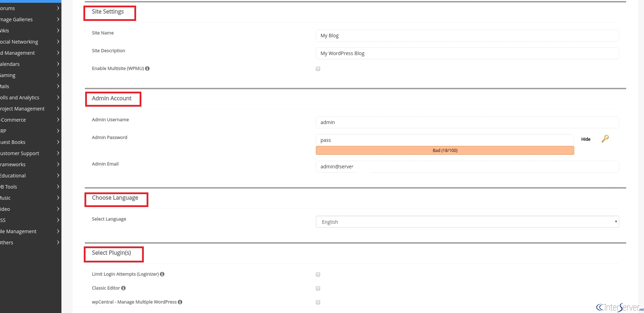Image resolution: width=644 pixels, height=313 pixels.
Task: Open the Educational category
Action: coord(31,176)
